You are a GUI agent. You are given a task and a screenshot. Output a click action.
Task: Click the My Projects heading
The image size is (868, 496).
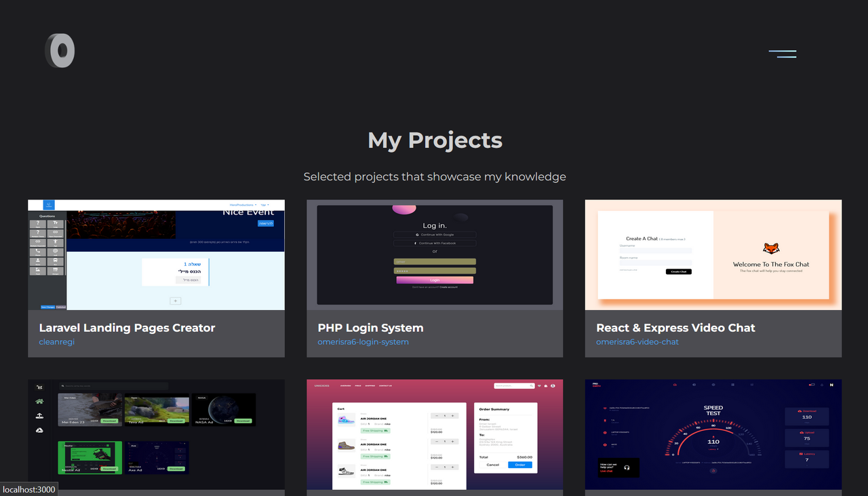click(435, 140)
